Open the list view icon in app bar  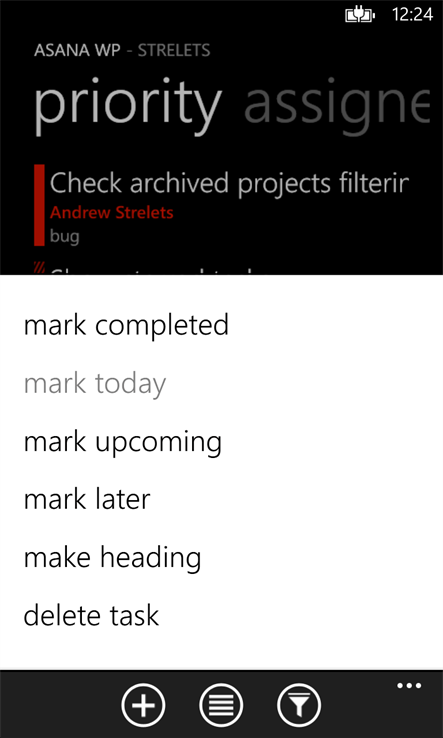tap(221, 705)
